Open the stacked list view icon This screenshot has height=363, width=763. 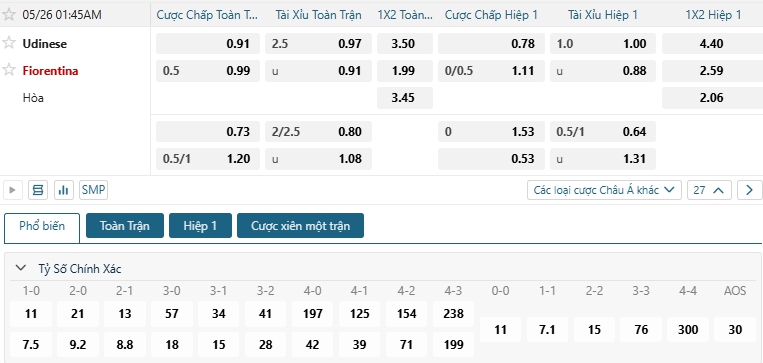[x=38, y=190]
